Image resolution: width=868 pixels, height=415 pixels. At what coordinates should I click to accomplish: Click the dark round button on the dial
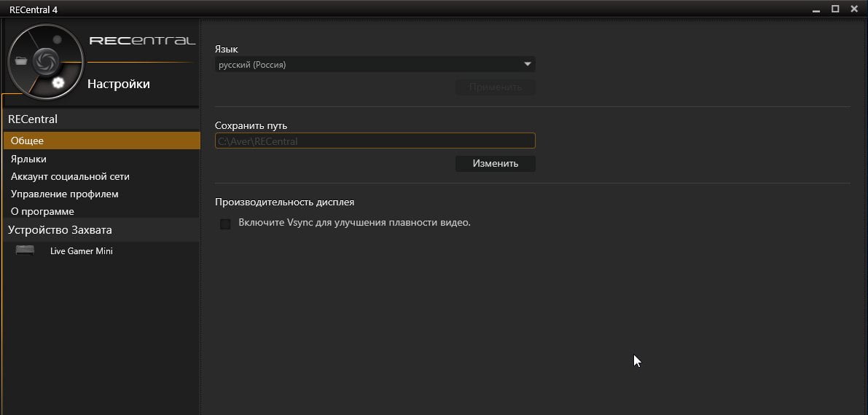point(57,40)
